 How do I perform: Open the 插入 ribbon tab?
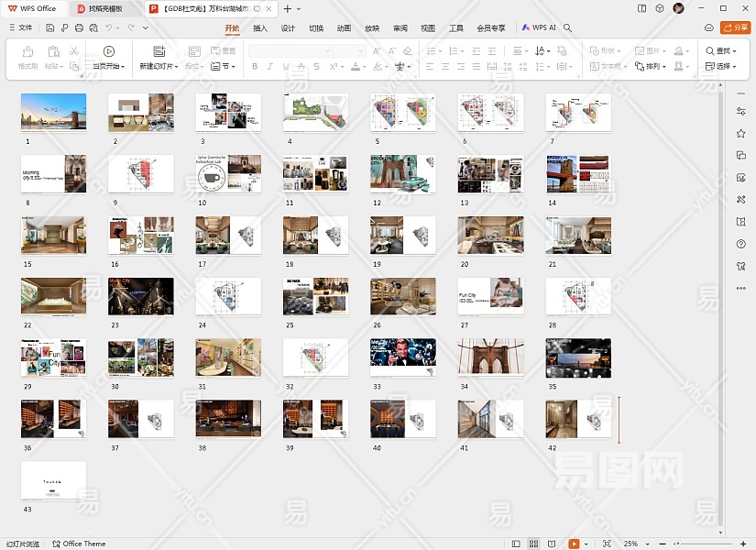point(260,28)
